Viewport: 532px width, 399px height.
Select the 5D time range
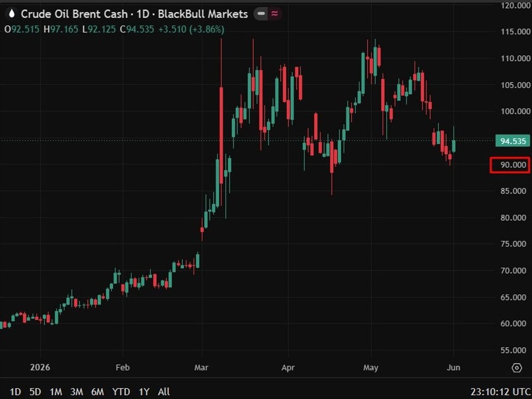[35, 392]
